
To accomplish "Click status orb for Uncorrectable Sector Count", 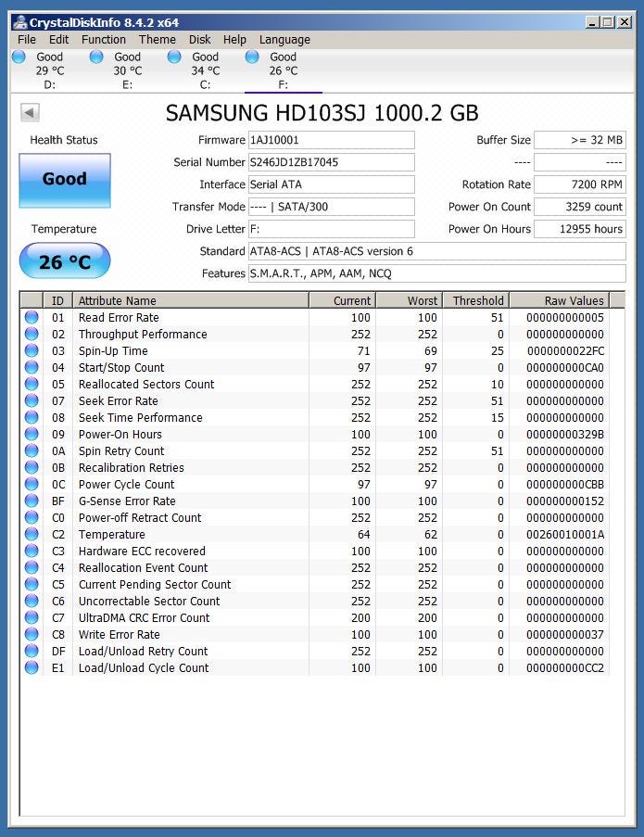I will tap(32, 601).
